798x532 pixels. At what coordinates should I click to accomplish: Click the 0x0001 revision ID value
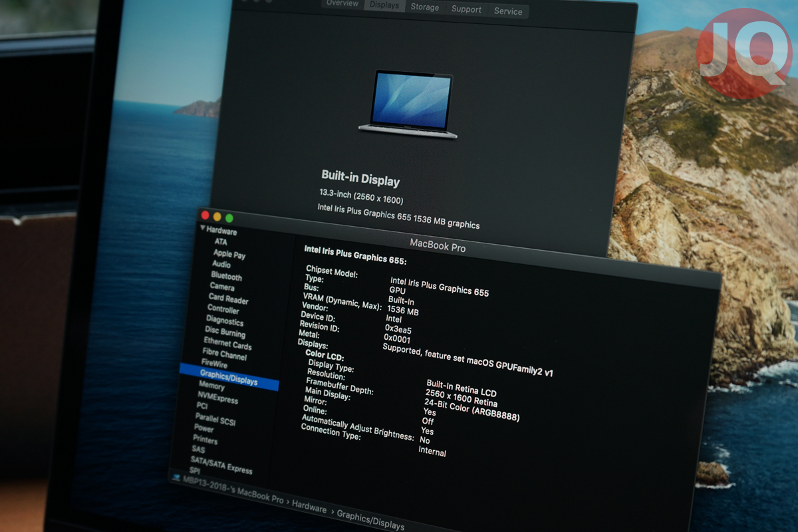[397, 339]
